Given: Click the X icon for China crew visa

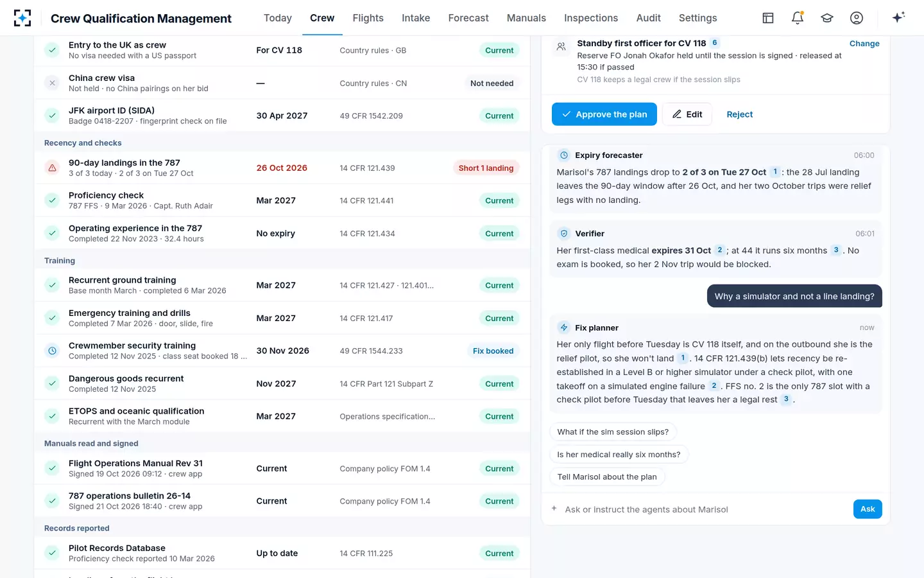Looking at the screenshot, I should [x=53, y=83].
